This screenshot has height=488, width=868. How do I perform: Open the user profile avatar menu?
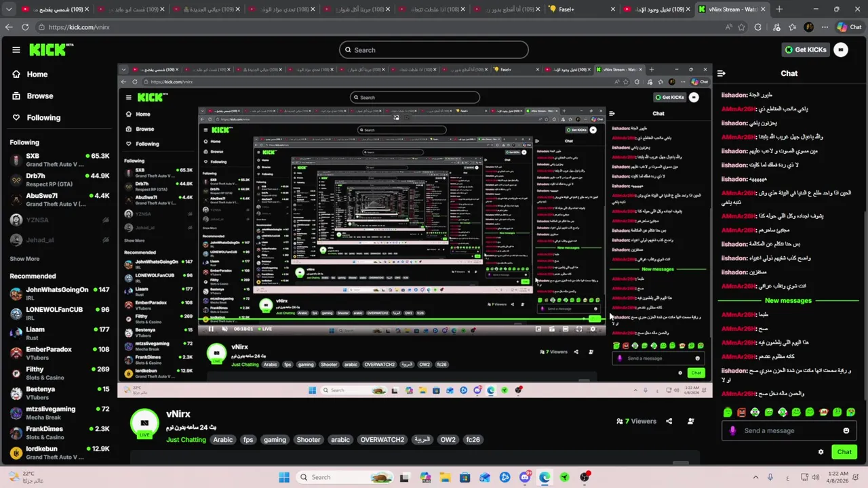click(841, 49)
